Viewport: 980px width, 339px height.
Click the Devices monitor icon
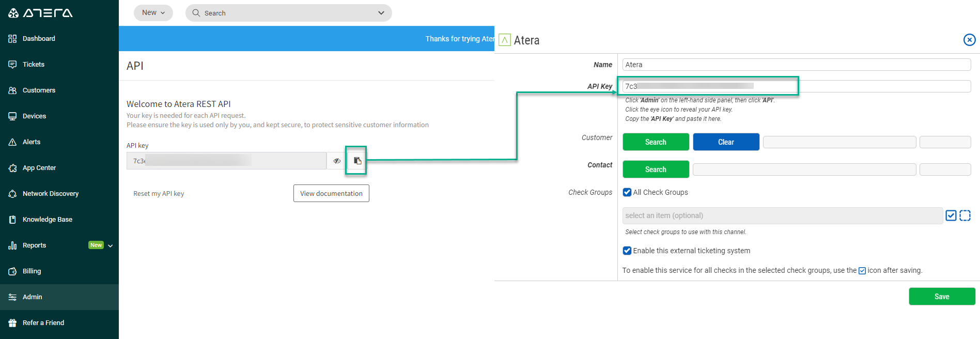[x=12, y=116]
